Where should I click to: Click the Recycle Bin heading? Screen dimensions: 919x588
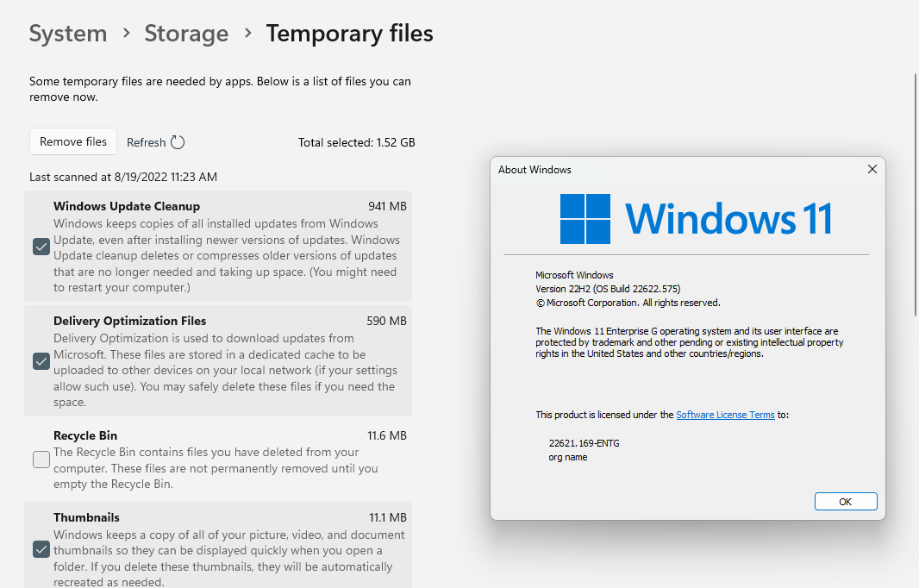pos(85,435)
